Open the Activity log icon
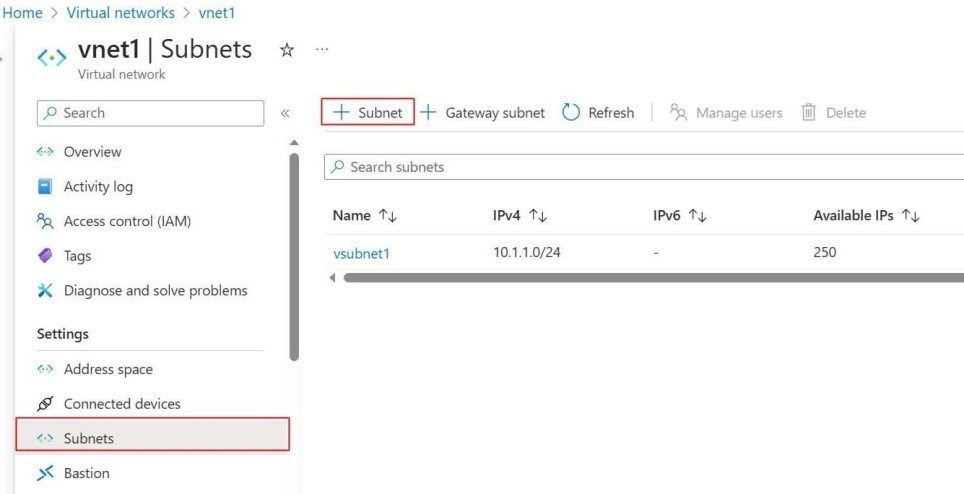Screen dimensions: 964x494 coord(45,187)
